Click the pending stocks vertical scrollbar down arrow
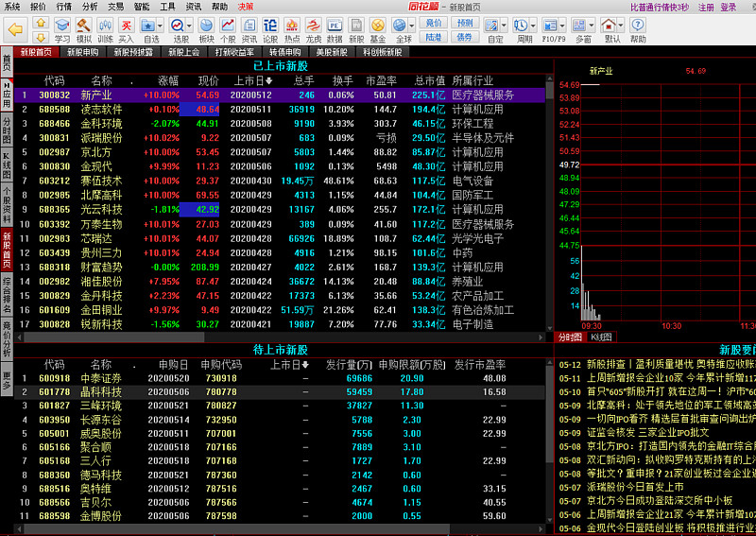Viewport: 756px width, 536px height. pyautogui.click(x=550, y=521)
